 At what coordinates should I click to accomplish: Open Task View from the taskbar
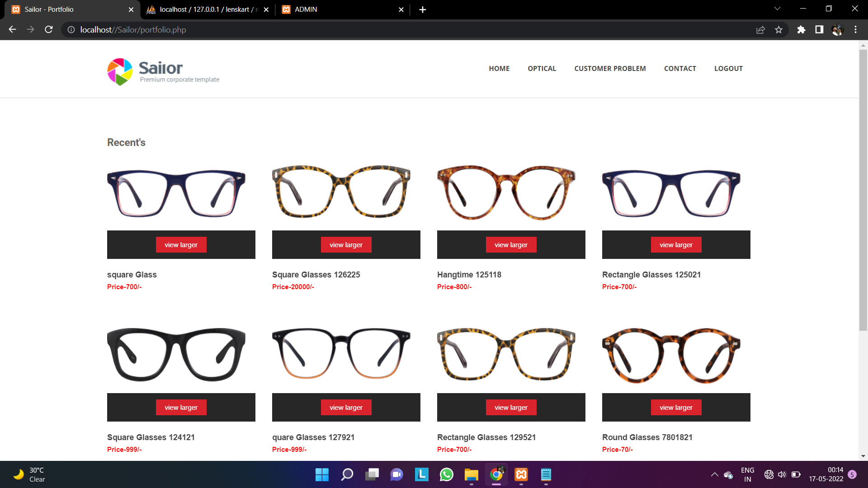pyautogui.click(x=372, y=474)
